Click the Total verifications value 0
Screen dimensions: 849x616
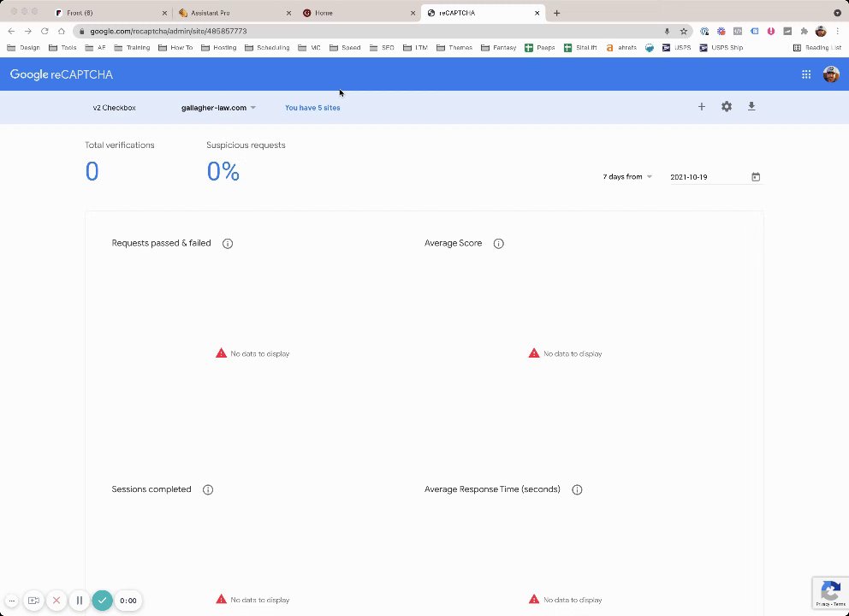coord(92,172)
